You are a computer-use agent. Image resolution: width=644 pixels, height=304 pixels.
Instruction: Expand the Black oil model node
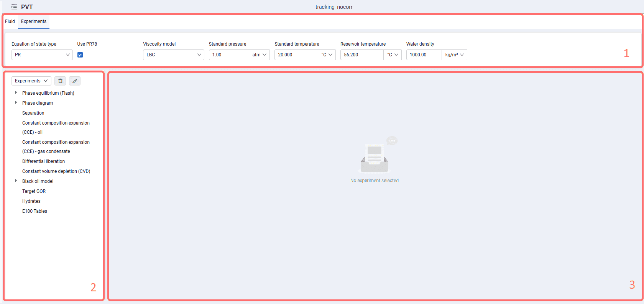click(x=16, y=181)
